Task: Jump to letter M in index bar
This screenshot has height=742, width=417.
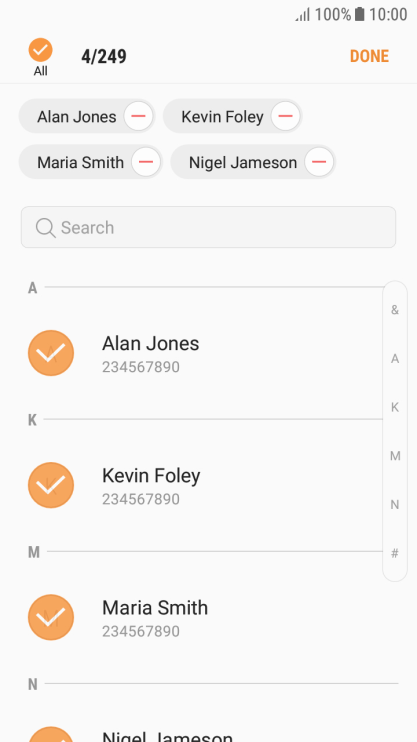Action: [x=395, y=456]
